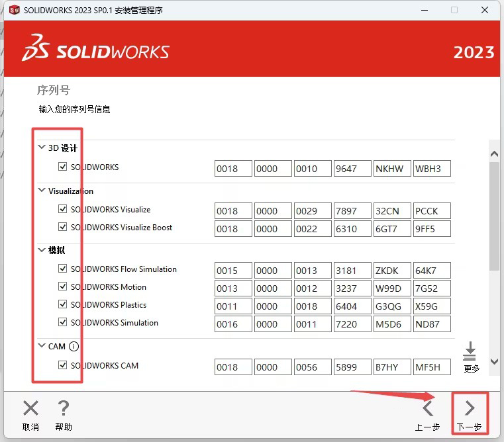Click the SW app icon in title bar

click(x=14, y=11)
